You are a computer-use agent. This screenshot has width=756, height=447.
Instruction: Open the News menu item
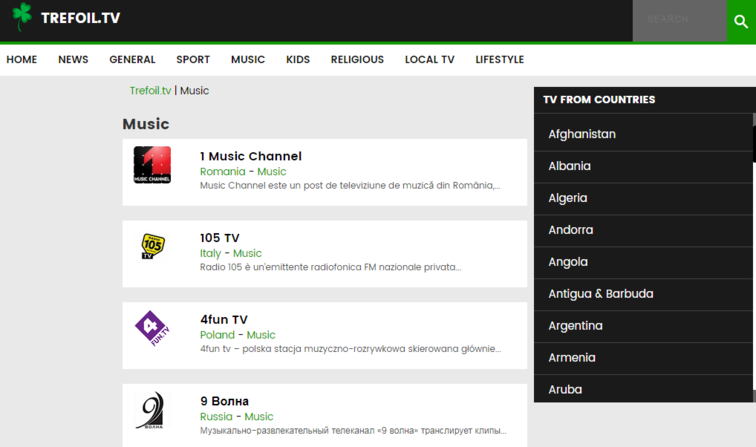point(73,60)
